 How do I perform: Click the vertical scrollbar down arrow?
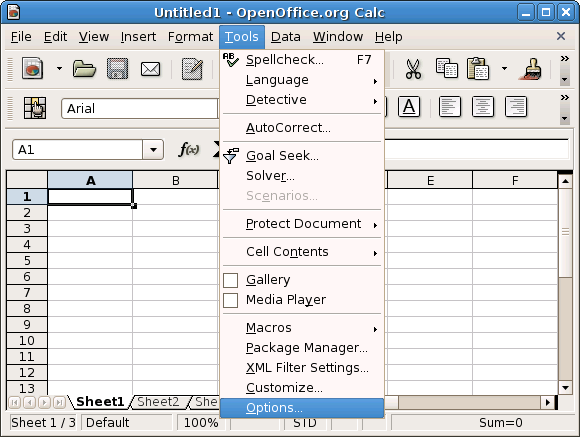[566, 388]
